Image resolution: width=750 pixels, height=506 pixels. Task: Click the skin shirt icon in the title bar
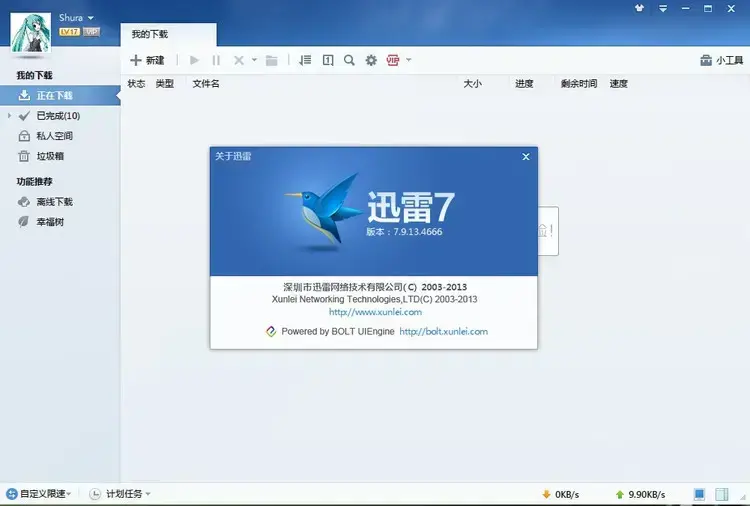(x=640, y=8)
